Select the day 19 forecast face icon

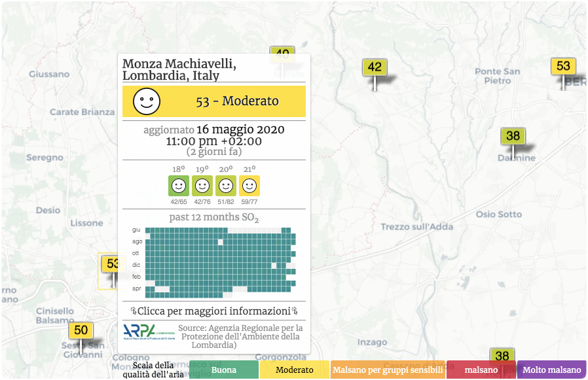pos(202,186)
